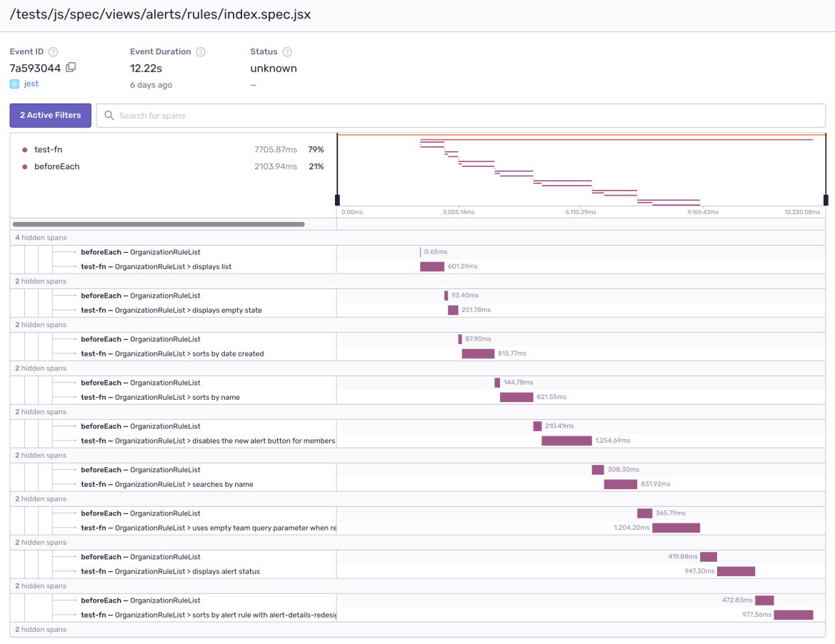Focus the Search for spans field
The height and width of the screenshot is (644, 835).
point(464,116)
